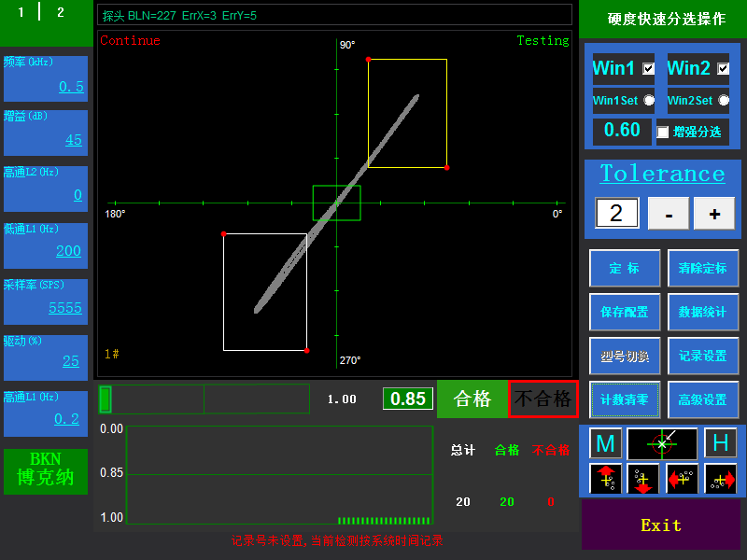Click the move left red arrow icon
Image resolution: width=747 pixels, height=560 pixels.
coord(682,479)
